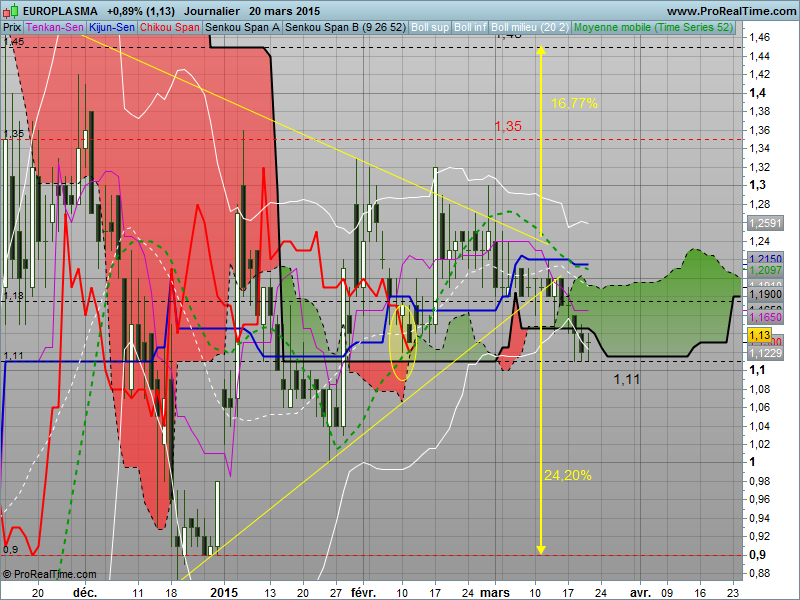Image resolution: width=800 pixels, height=600 pixels.
Task: Click the Kijun-Sen legend label
Action: (111, 27)
